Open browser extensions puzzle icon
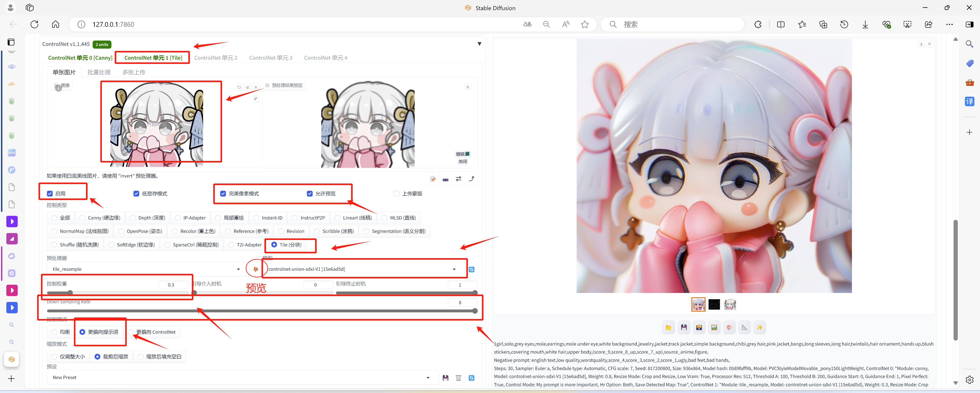The image size is (980, 393). point(758,24)
